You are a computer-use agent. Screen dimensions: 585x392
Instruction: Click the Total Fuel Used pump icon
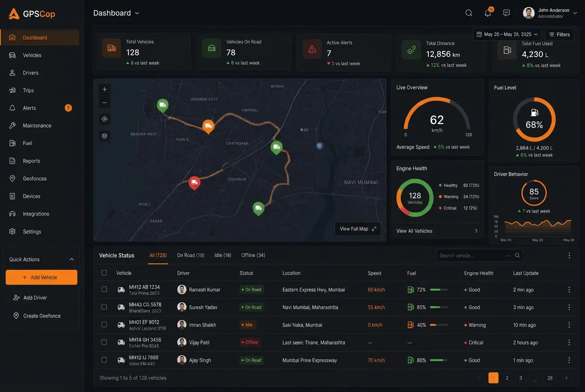point(507,50)
